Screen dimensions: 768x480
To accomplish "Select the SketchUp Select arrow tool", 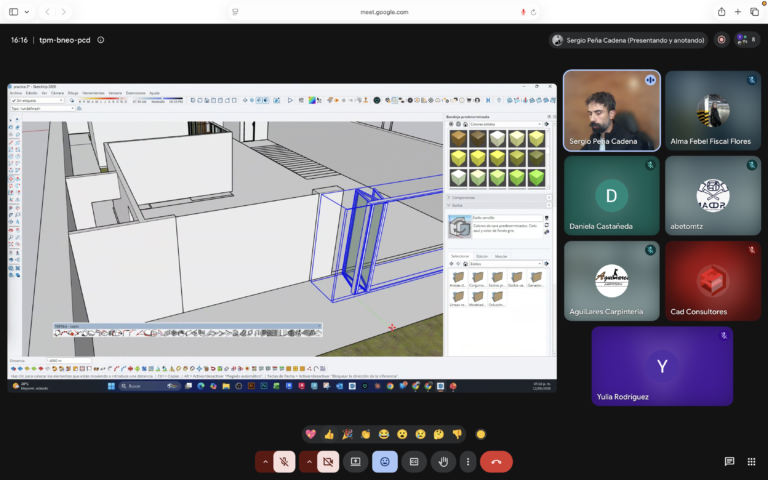I will click(x=11, y=120).
